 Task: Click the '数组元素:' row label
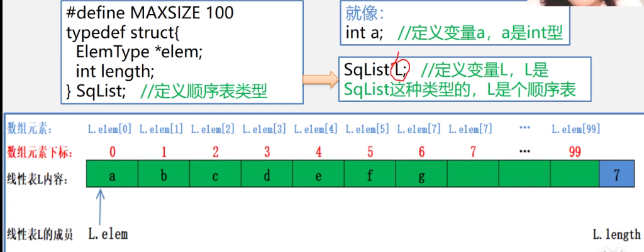pos(30,130)
